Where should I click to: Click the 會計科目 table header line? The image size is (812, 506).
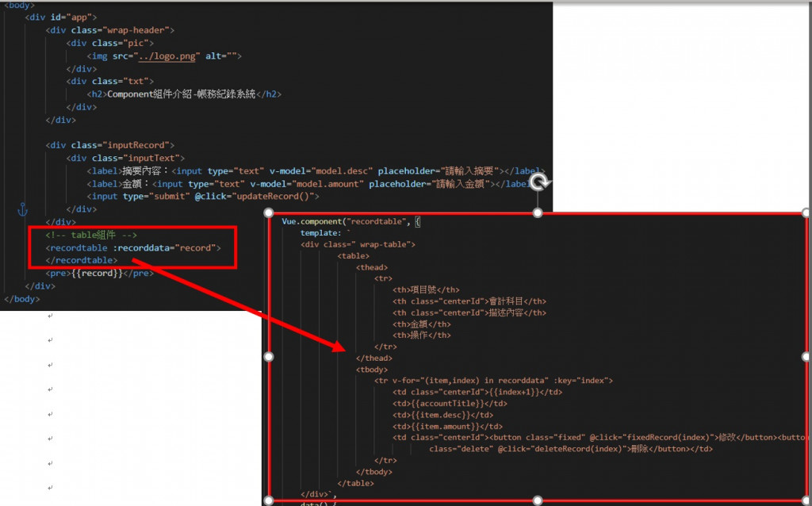(x=469, y=301)
